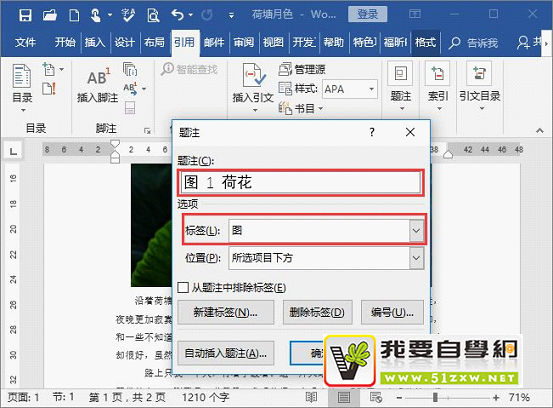553x408 pixels.
Task: Click the 登录 sign-in button
Action: point(367,14)
